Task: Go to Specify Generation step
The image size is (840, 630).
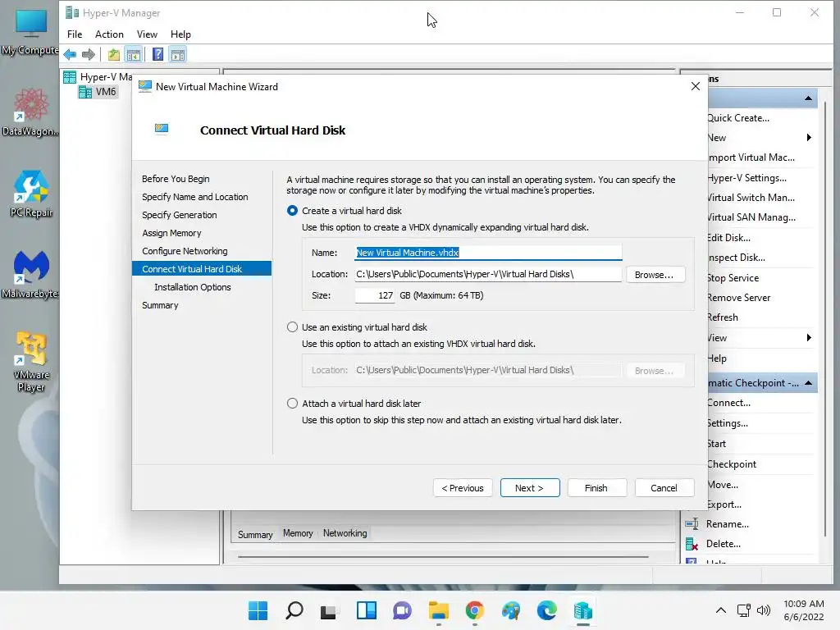Action: tap(180, 215)
